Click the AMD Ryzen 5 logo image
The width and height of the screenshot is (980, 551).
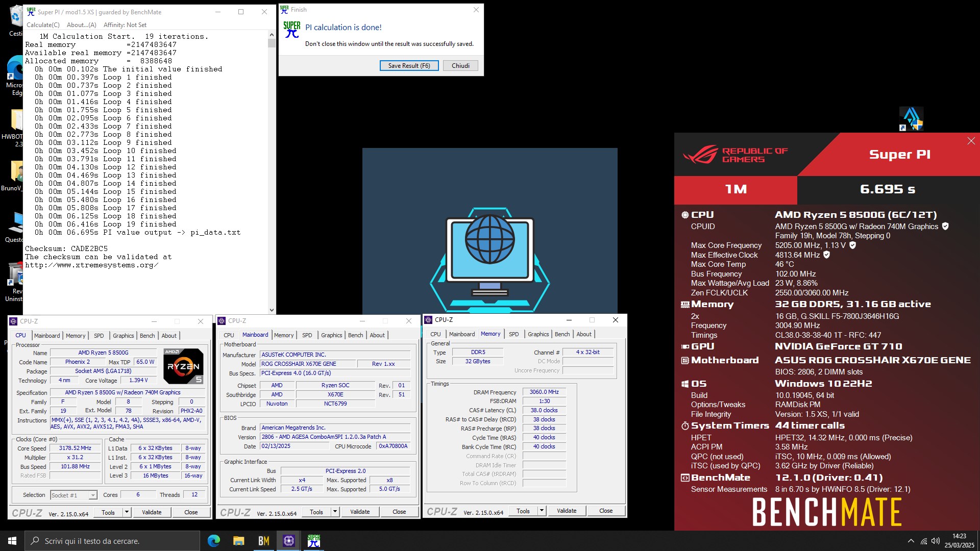tap(183, 366)
